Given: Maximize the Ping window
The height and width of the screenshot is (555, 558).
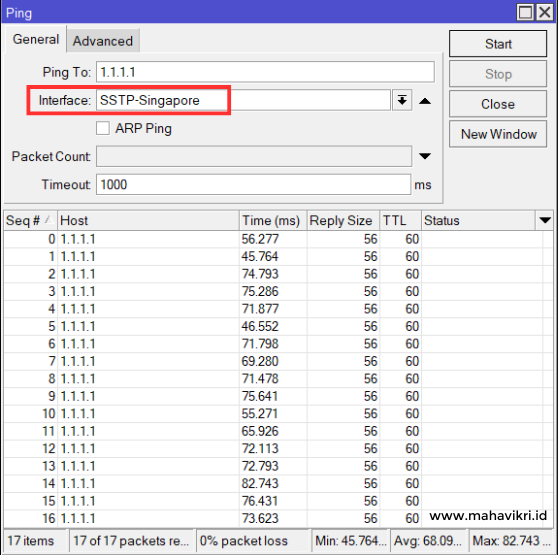Looking at the screenshot, I should (x=526, y=12).
